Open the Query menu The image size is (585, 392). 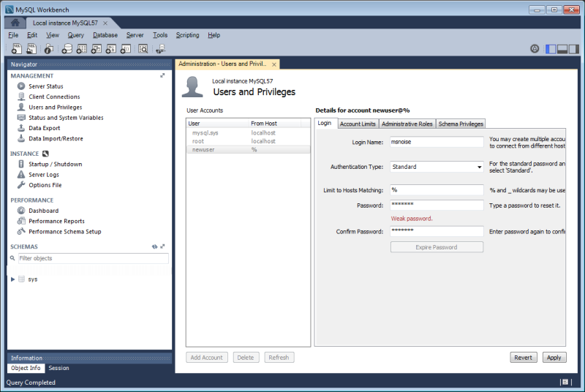coord(76,35)
